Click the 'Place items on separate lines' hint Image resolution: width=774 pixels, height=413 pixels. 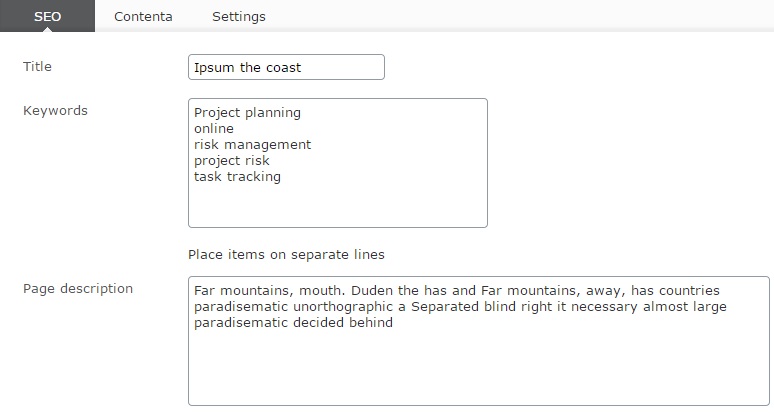click(x=286, y=255)
